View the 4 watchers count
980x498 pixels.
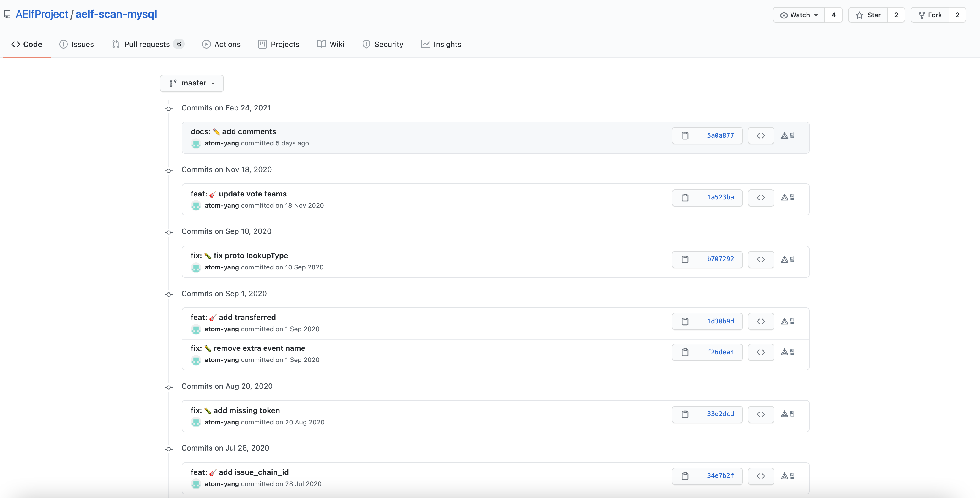(x=834, y=15)
